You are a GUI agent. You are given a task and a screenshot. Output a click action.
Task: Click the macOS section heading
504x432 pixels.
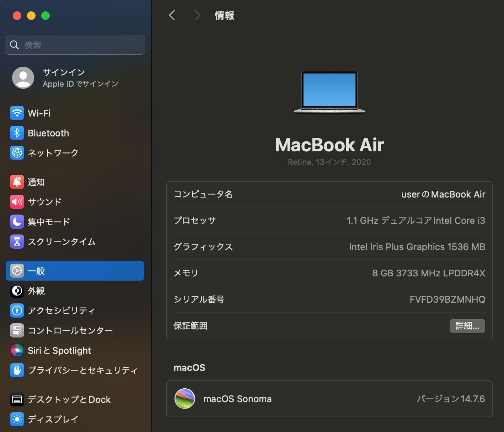tap(189, 368)
